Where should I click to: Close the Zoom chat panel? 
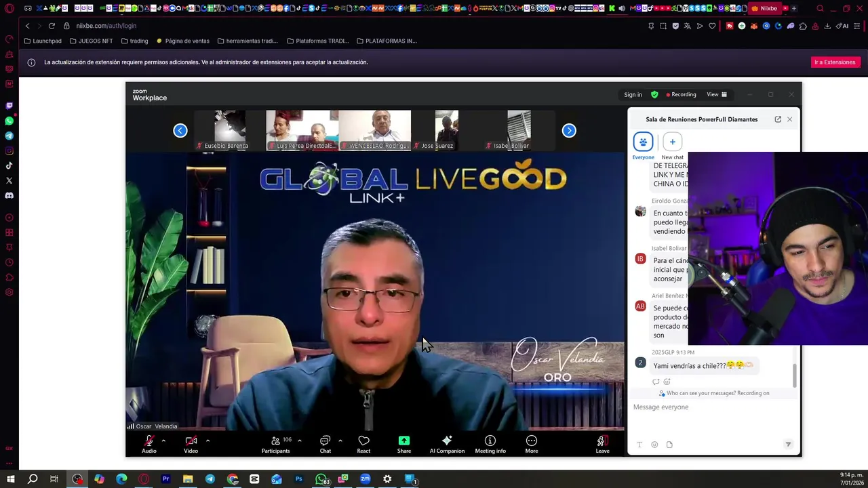point(789,119)
